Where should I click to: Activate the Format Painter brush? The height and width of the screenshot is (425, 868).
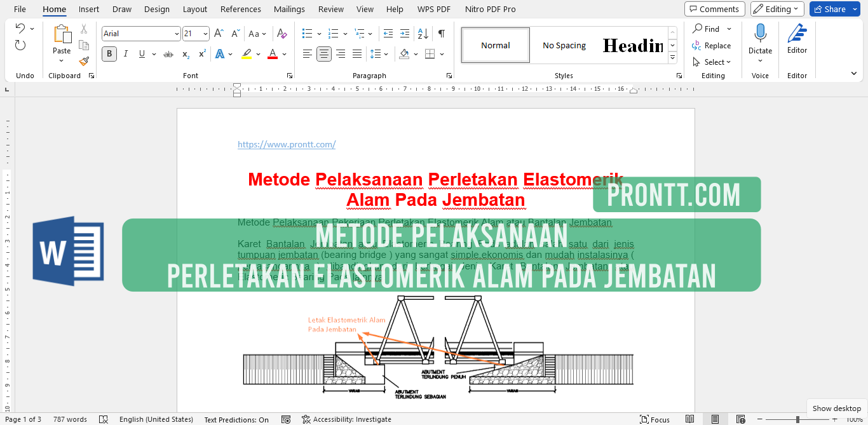click(x=84, y=61)
